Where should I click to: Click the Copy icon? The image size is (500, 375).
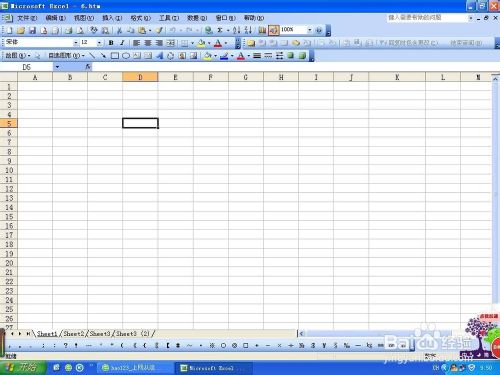pyautogui.click(x=131, y=30)
